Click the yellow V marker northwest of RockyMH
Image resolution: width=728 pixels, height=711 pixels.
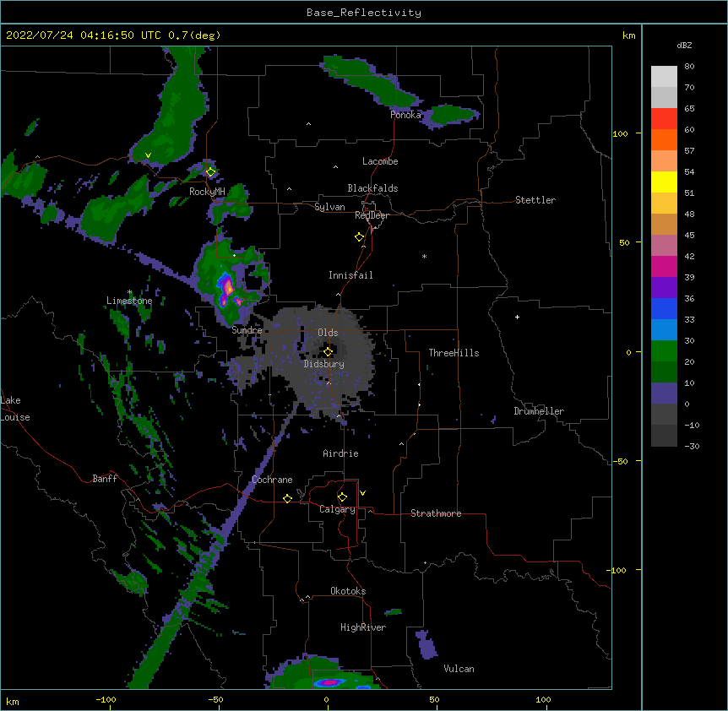148,155
